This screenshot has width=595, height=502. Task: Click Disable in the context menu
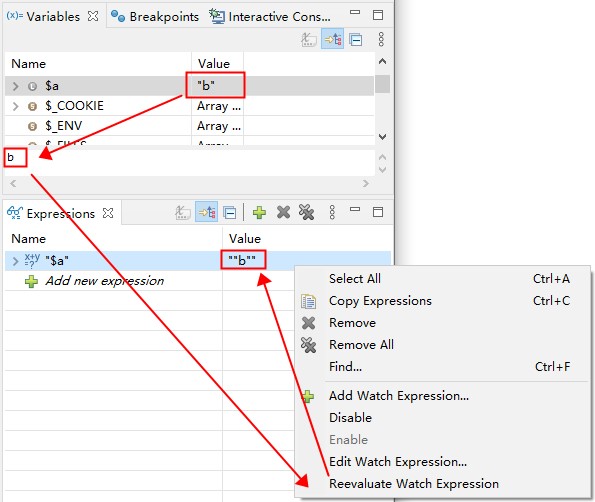pyautogui.click(x=350, y=418)
